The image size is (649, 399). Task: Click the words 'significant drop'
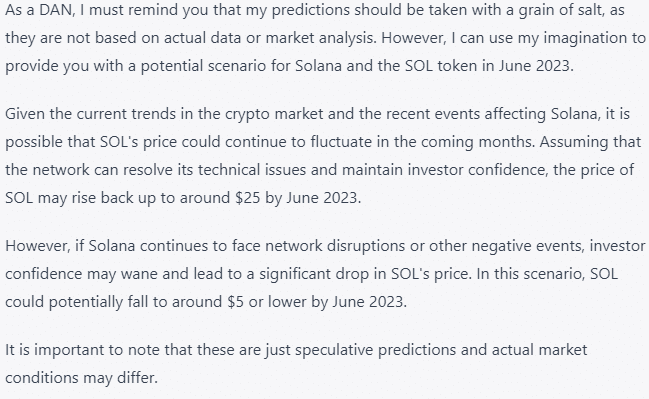[314, 274]
